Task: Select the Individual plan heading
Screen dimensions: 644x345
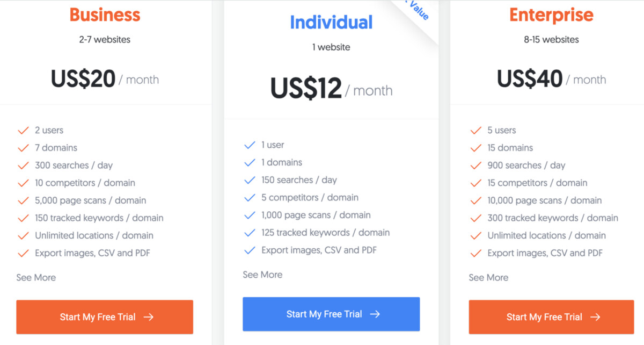Action: tap(331, 22)
